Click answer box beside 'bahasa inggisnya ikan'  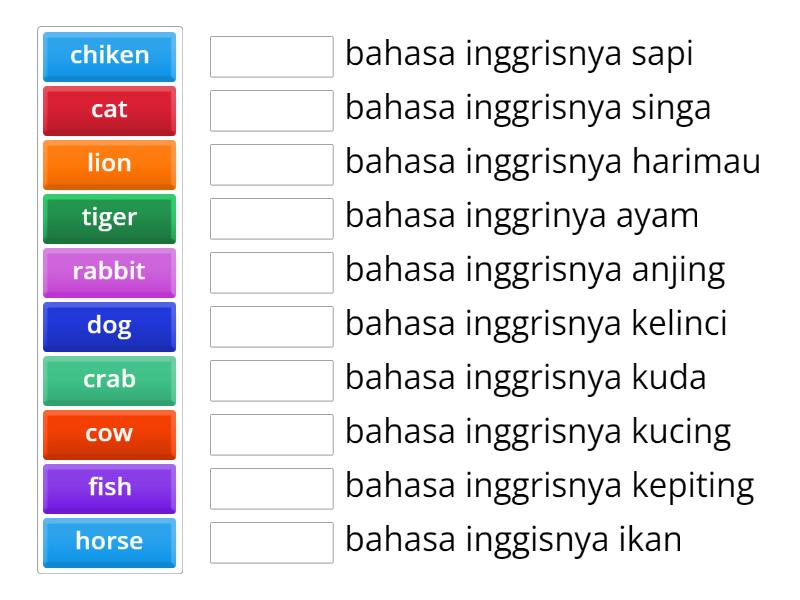[x=272, y=542]
